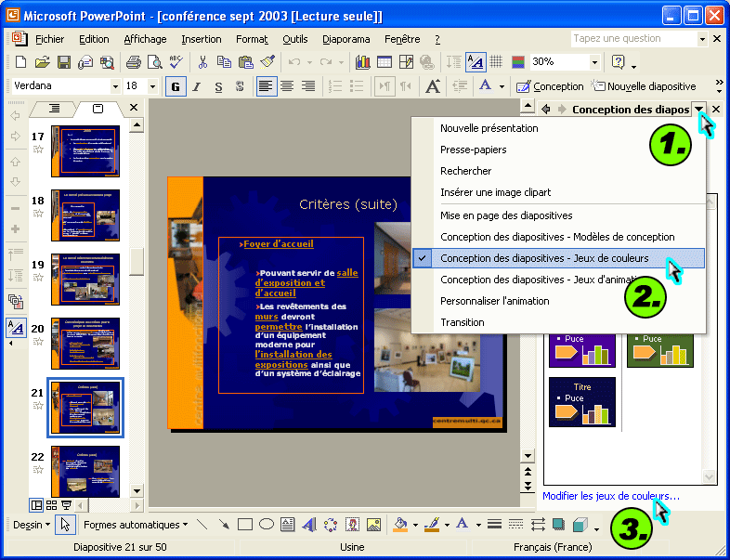The width and height of the screenshot is (730, 560).
Task: Select the Rectangle shape tool
Action: coord(245,525)
